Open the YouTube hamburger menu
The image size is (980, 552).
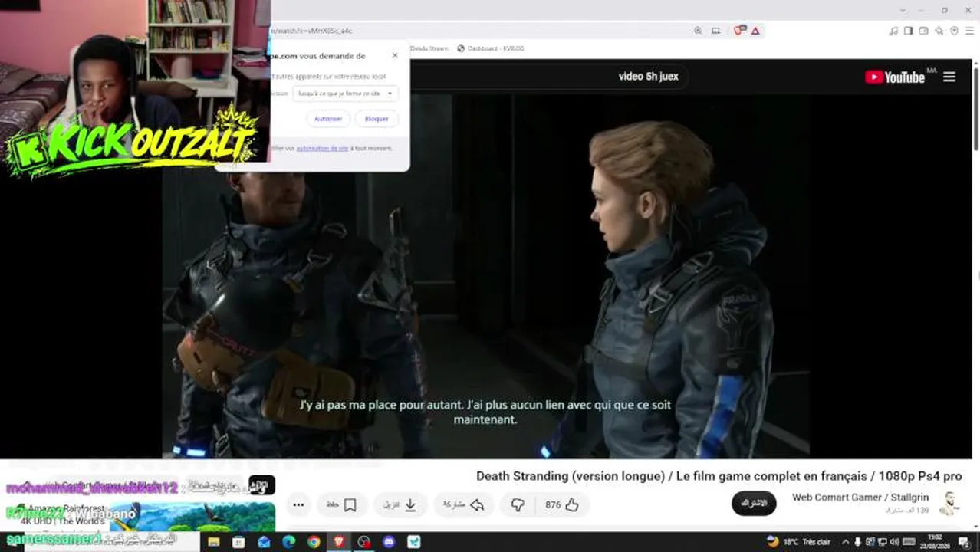pyautogui.click(x=949, y=77)
